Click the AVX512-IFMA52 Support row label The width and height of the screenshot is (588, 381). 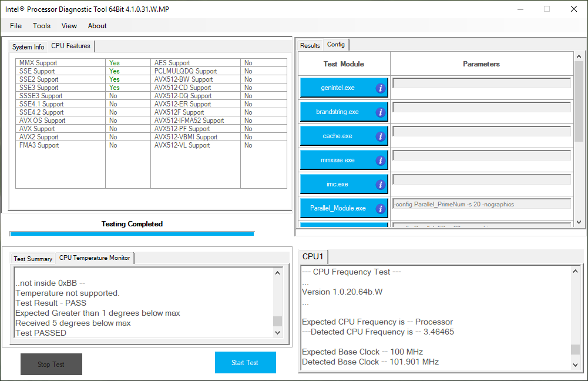(189, 121)
